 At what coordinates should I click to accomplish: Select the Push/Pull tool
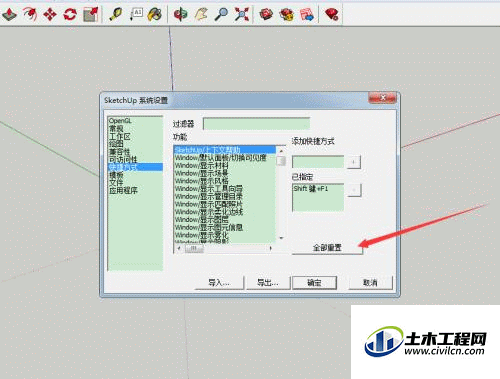coord(9,14)
